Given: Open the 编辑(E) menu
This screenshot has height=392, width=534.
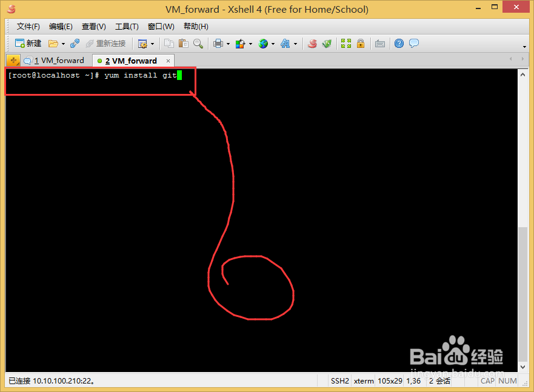Looking at the screenshot, I should tap(61, 27).
